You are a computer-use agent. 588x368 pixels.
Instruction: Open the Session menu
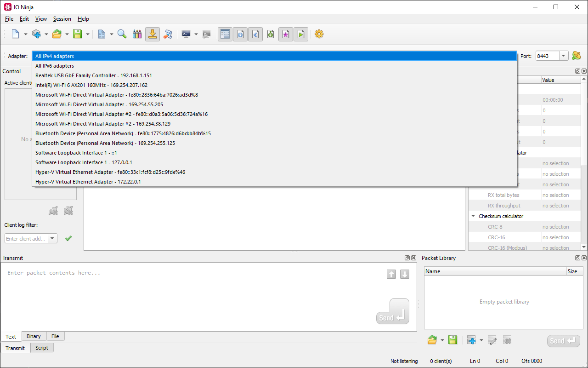[62, 19]
